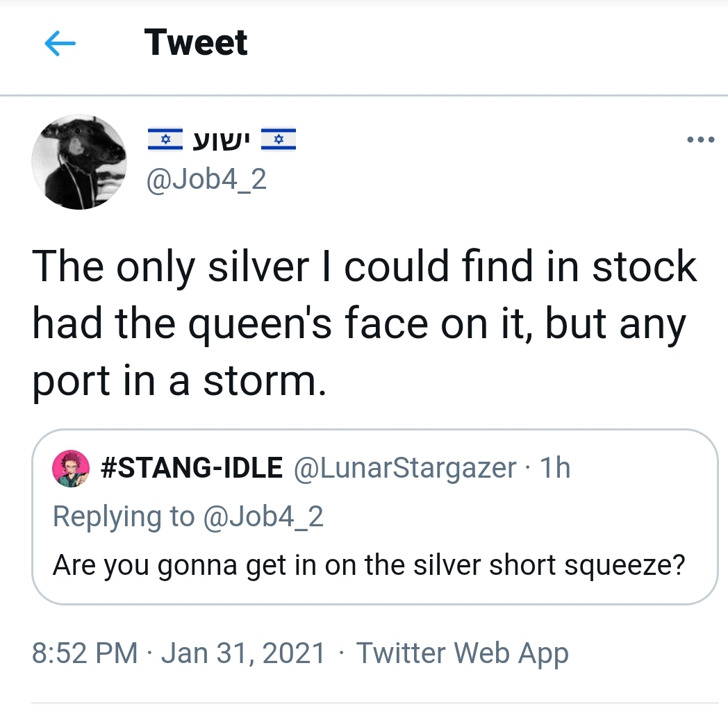Screen dimensions: 728x720
Task: Visit the @LunarStargazer profile handle
Action: [x=405, y=469]
